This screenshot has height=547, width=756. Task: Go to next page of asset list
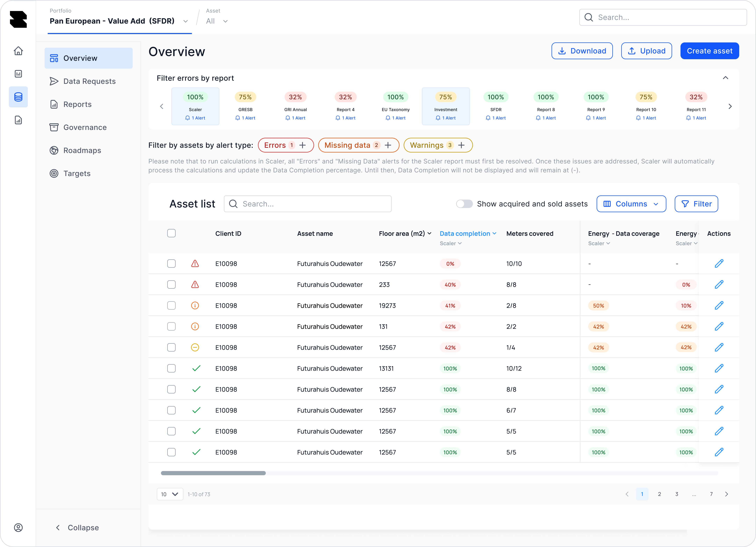[727, 494]
